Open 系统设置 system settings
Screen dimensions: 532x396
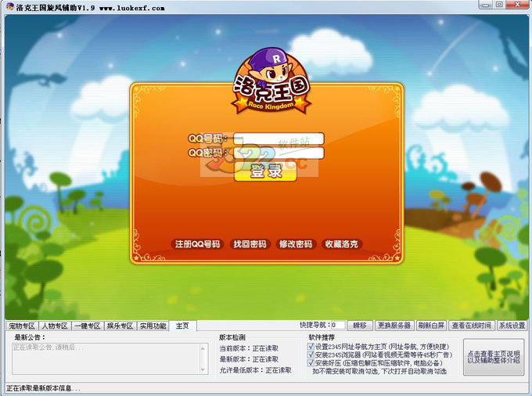tap(512, 325)
